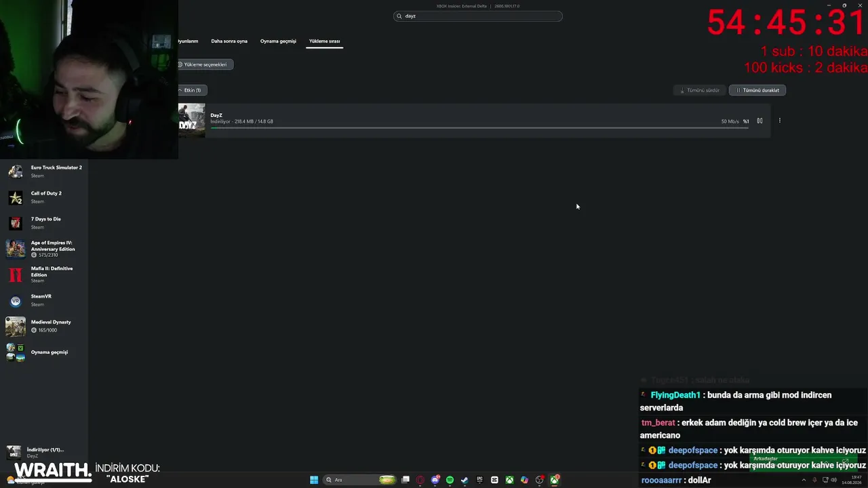
Task: Click the %1 download percentage
Action: (746, 121)
